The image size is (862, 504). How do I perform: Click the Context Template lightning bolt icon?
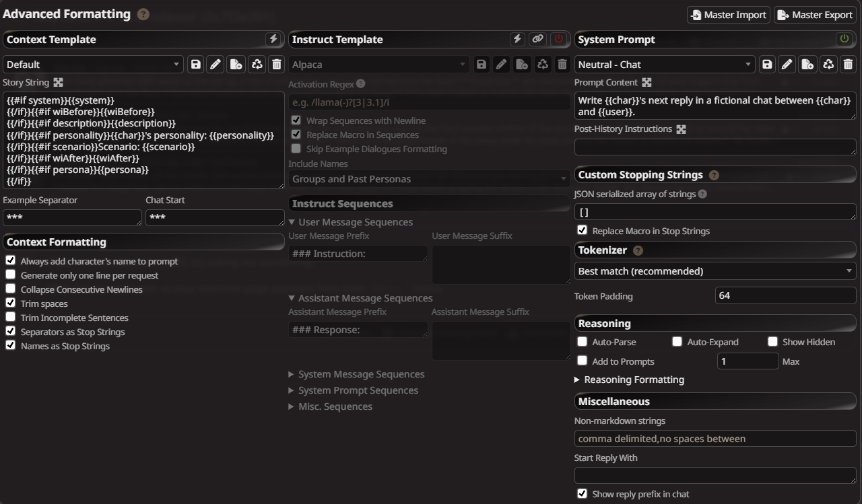click(x=273, y=39)
